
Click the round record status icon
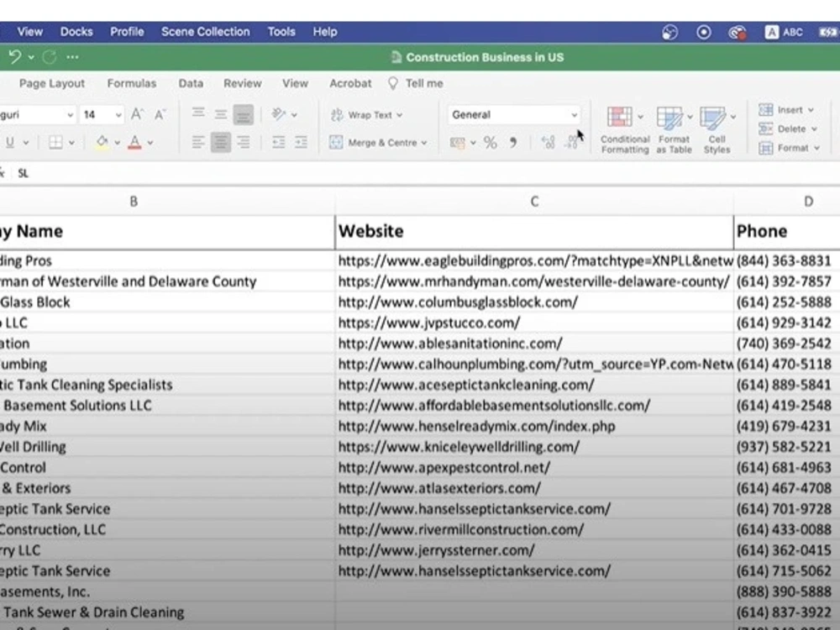coord(703,33)
